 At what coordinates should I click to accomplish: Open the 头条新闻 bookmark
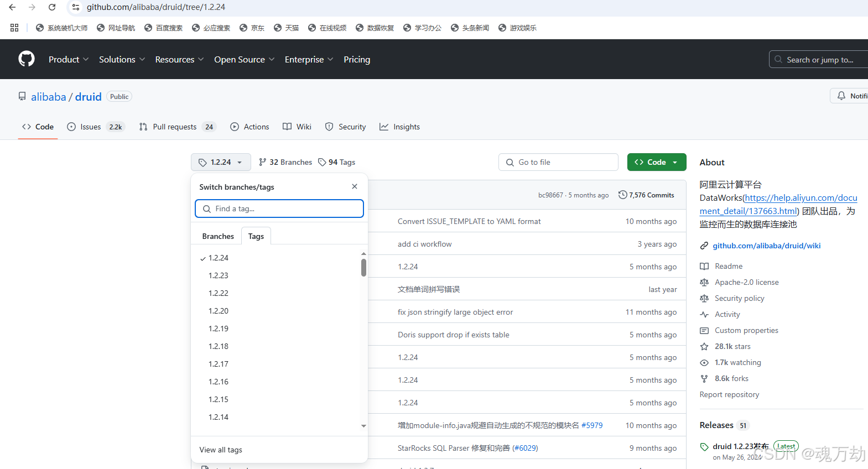[x=470, y=28]
